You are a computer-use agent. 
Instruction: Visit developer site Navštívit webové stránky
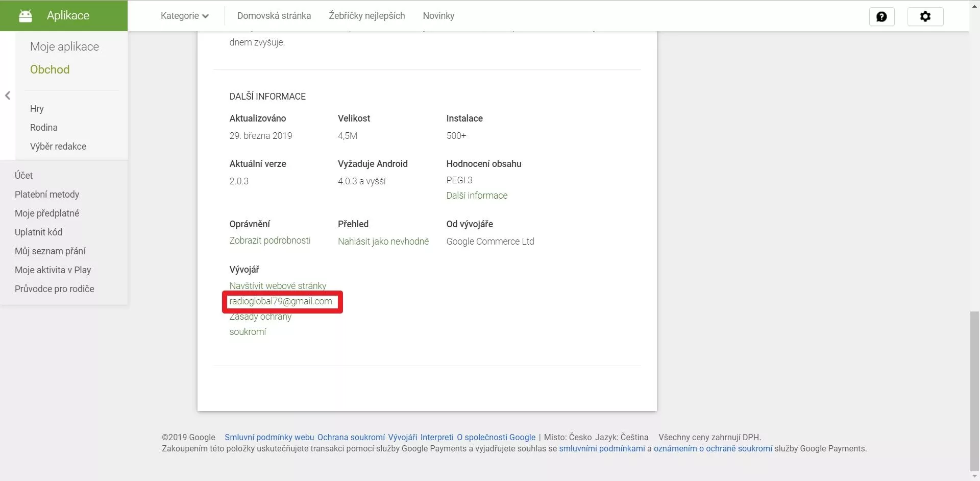[x=278, y=286]
